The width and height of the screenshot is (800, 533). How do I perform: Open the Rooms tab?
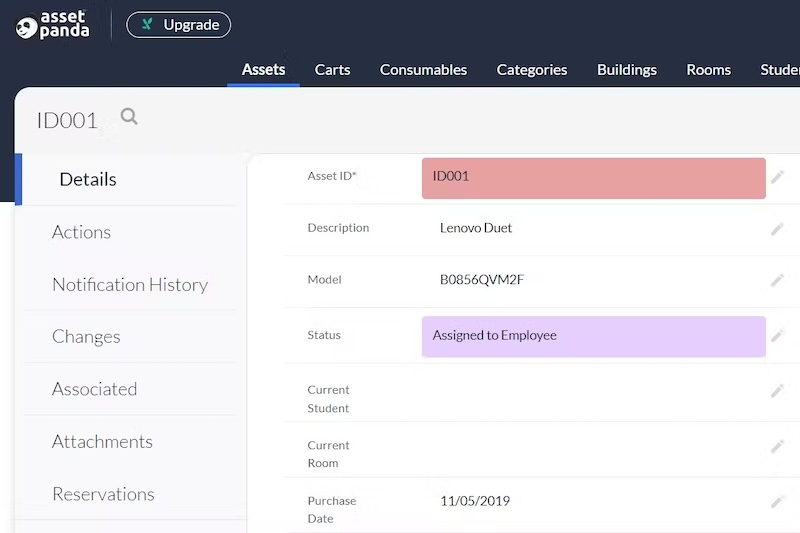coord(708,70)
